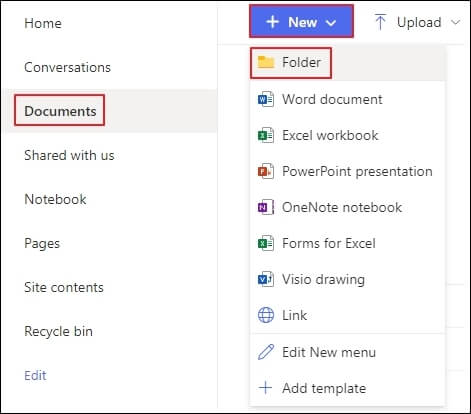This screenshot has height=414, width=471.
Task: Select Add template option
Action: (x=347, y=388)
